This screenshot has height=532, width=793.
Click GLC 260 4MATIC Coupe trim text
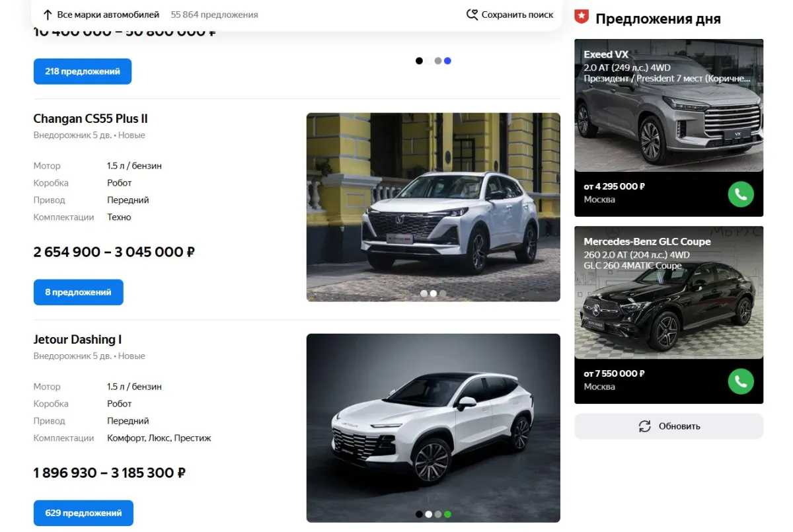click(632, 266)
